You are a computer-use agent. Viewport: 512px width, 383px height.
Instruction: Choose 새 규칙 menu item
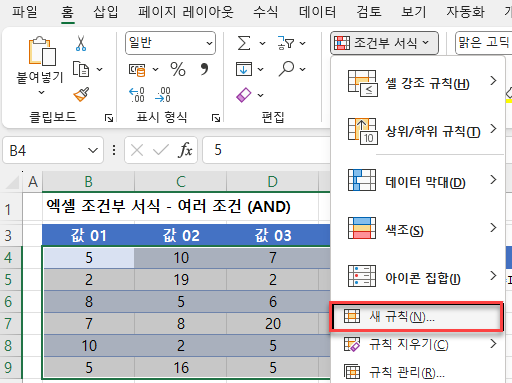(417, 316)
